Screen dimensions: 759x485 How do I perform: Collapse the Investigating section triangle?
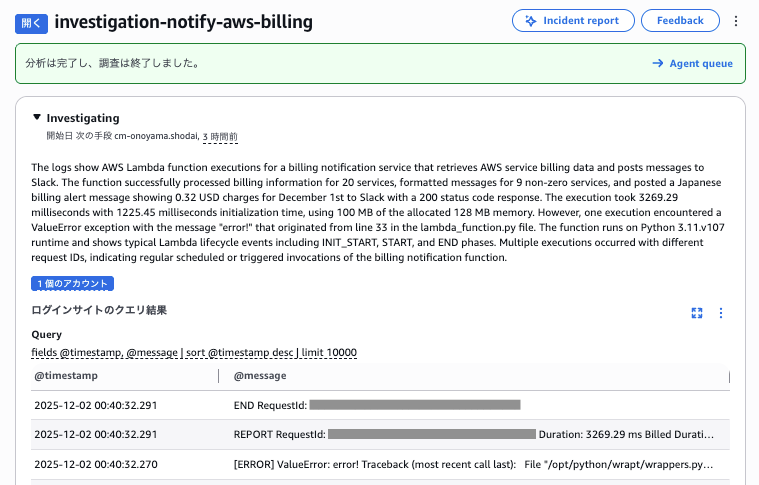pyautogui.click(x=37, y=118)
